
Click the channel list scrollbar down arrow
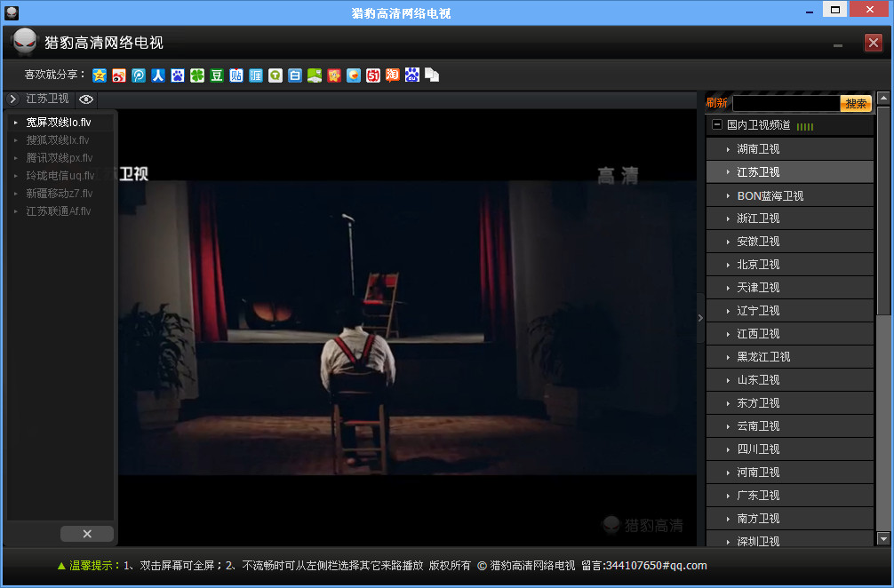(883, 538)
